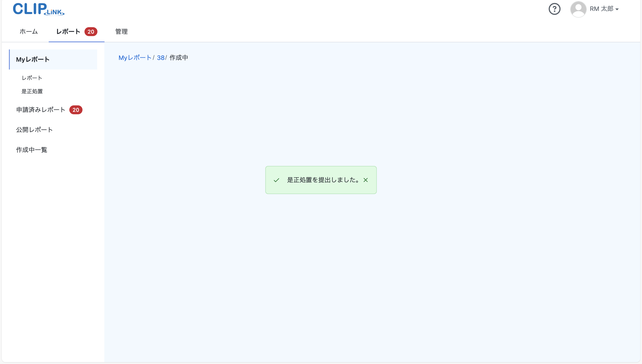Select 公開レポート from the sidebar
This screenshot has width=642, height=364.
[34, 129]
